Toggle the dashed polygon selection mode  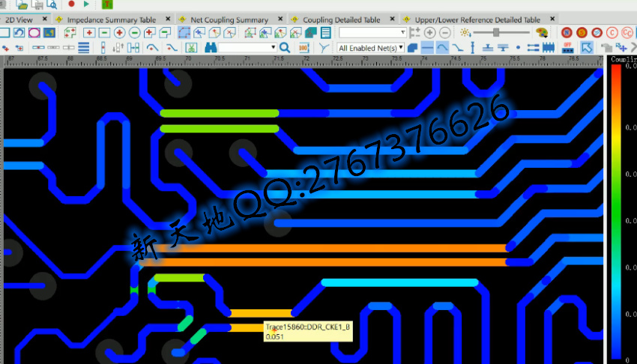(x=184, y=33)
